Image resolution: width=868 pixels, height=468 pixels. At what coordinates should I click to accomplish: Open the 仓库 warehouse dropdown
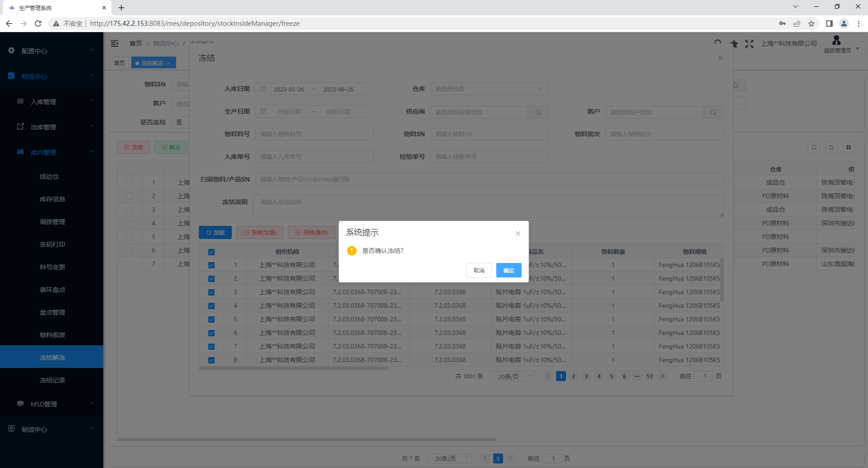489,89
